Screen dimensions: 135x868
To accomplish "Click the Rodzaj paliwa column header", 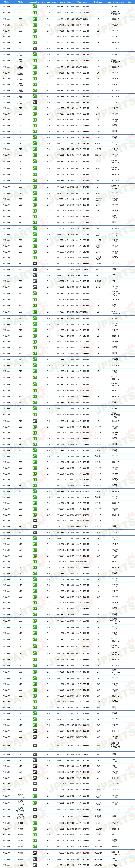I will coord(34,2).
